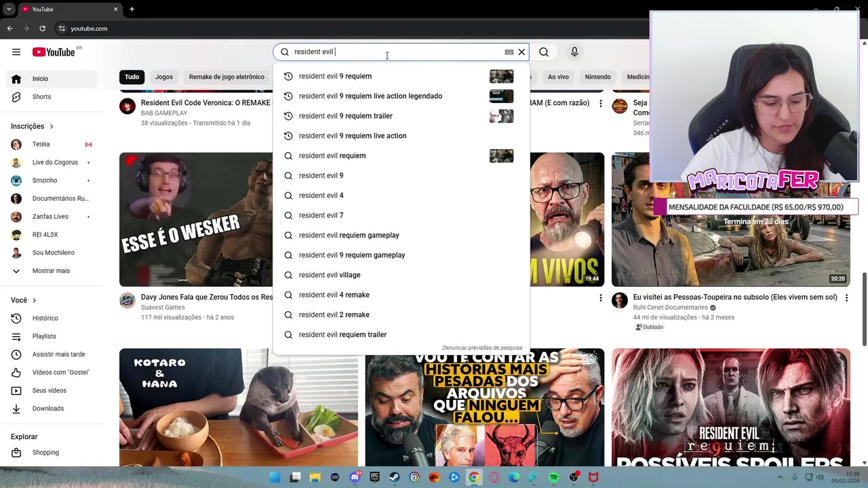Open 'Vídeos com Gostei' in sidebar
Image resolution: width=868 pixels, height=488 pixels.
(x=52, y=372)
